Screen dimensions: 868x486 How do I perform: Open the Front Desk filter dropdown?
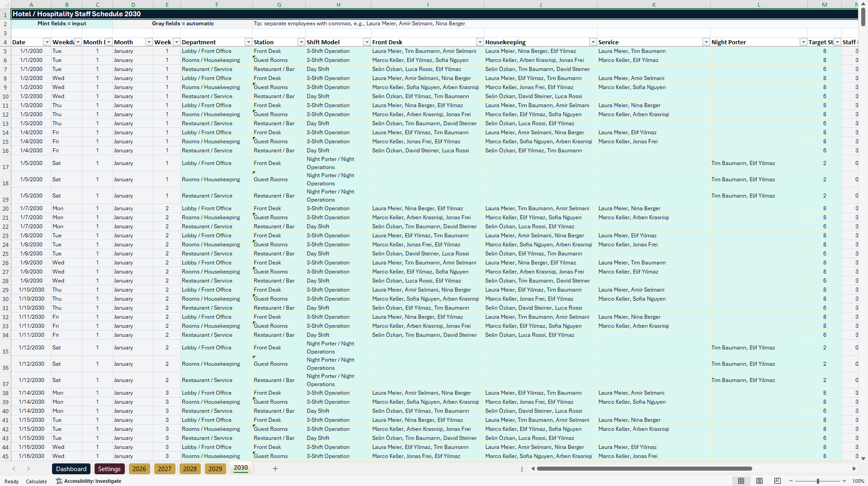pos(480,42)
